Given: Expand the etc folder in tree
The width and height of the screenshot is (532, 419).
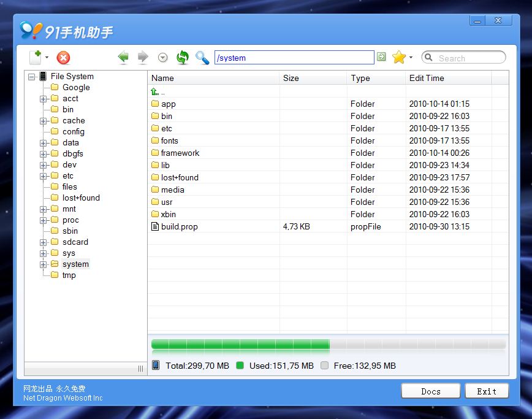Looking at the screenshot, I should coord(43,176).
